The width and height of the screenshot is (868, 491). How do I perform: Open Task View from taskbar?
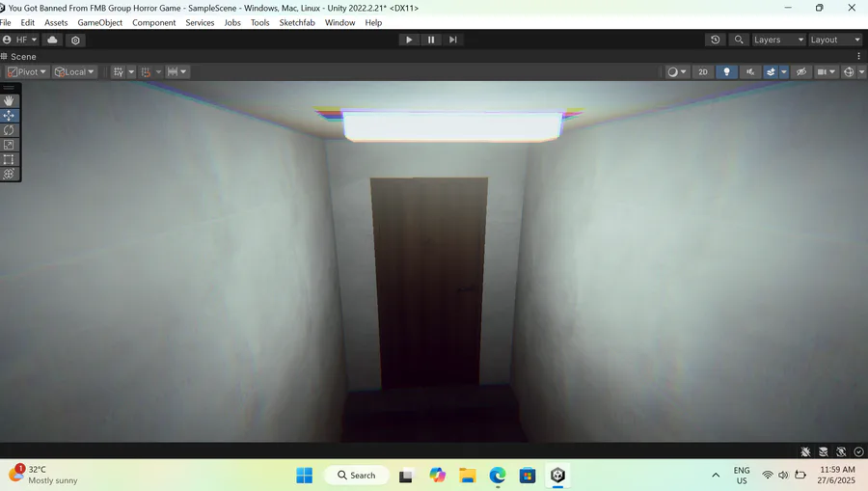click(x=406, y=475)
